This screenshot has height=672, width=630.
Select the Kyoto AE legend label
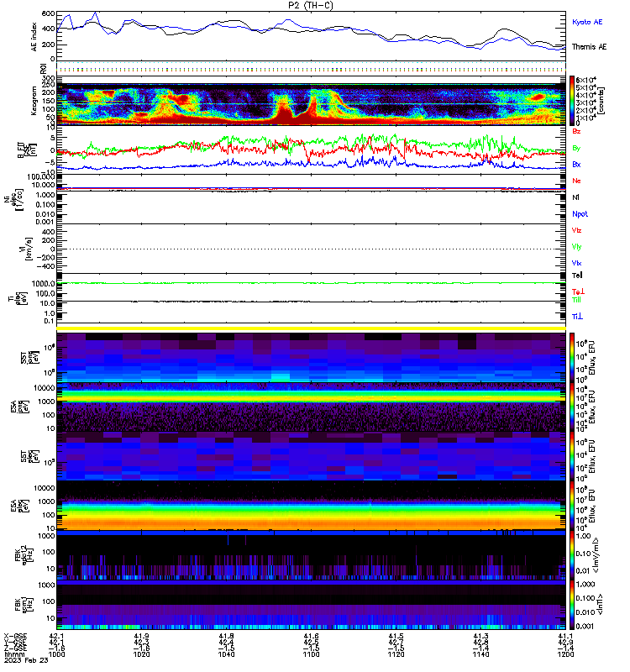pyautogui.click(x=587, y=22)
